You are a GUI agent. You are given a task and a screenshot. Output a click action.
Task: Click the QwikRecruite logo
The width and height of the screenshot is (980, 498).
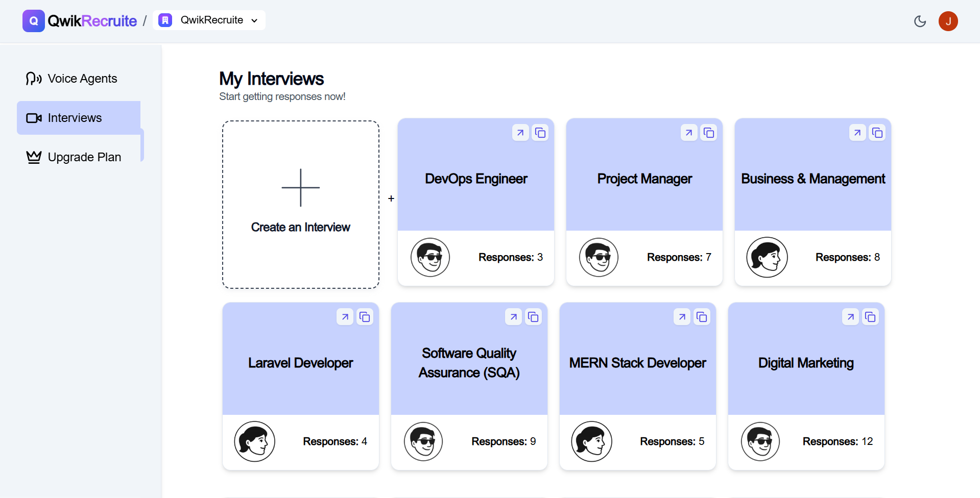tap(80, 21)
